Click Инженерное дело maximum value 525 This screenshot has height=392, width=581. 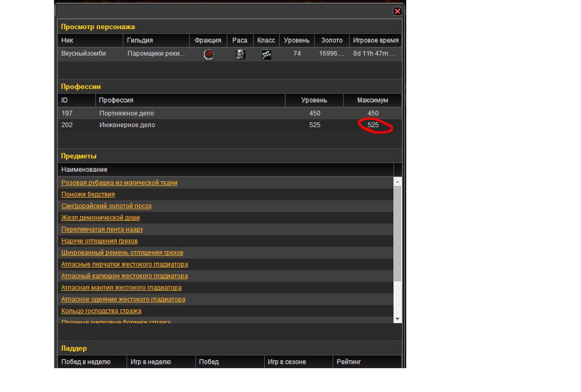[373, 125]
